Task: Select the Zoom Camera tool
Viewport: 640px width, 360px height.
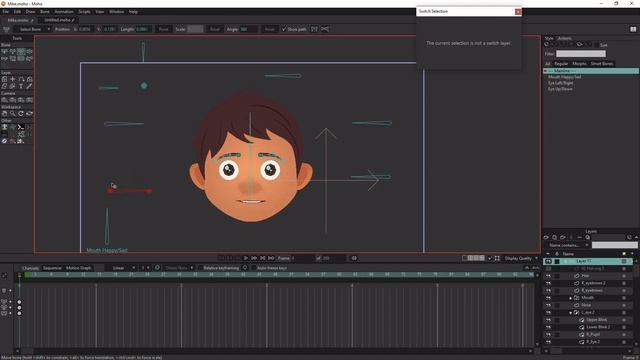Action: click(x=13, y=100)
